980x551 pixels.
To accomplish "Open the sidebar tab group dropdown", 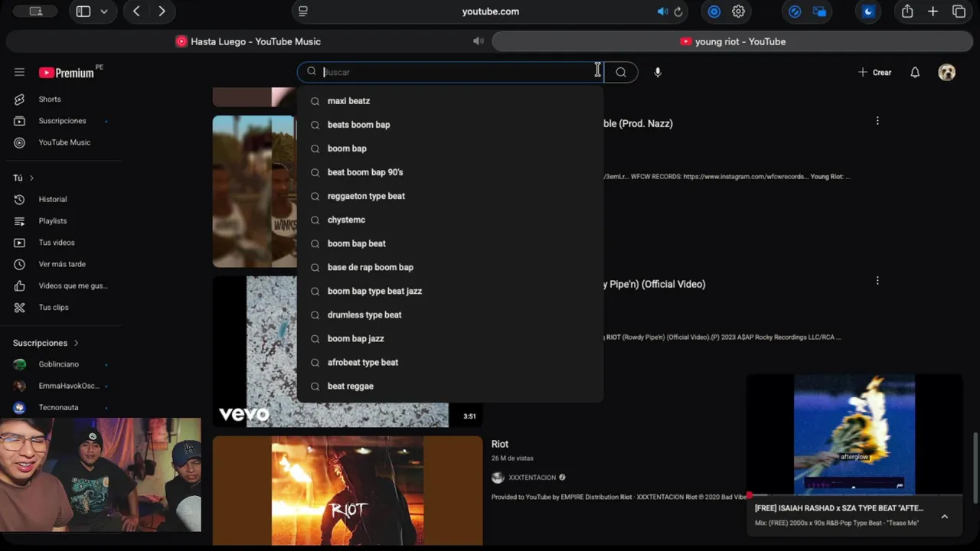I will 104,11.
